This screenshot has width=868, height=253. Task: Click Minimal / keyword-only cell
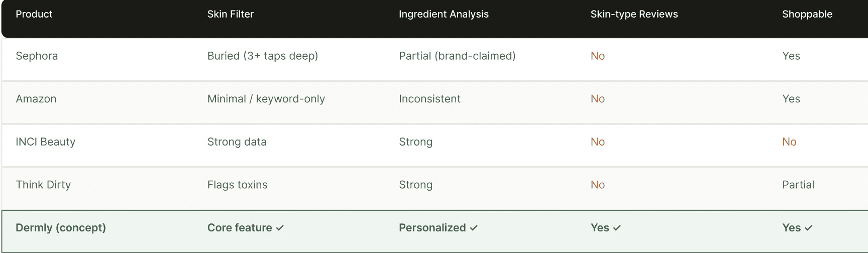point(266,99)
